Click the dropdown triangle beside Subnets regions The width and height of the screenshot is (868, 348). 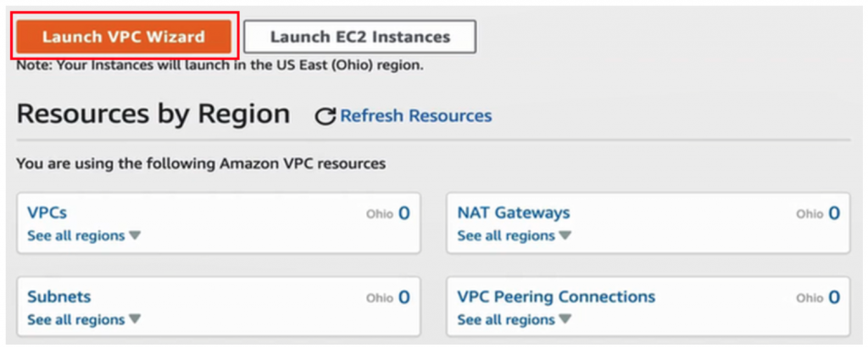135,319
